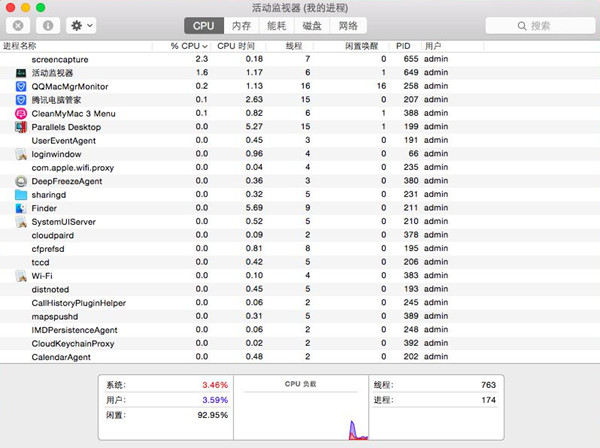Select the Parallels Desktop icon
The height and width of the screenshot is (448, 600).
point(22,127)
